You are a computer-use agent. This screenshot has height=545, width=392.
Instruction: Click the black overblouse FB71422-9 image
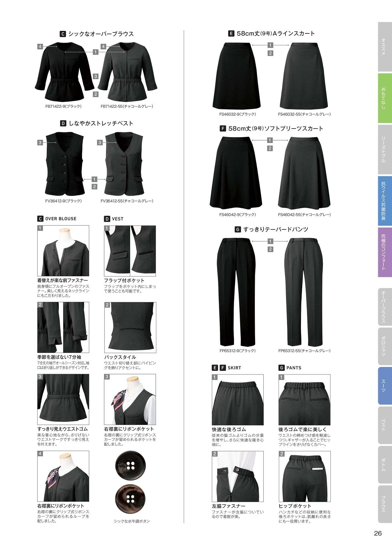click(65, 72)
